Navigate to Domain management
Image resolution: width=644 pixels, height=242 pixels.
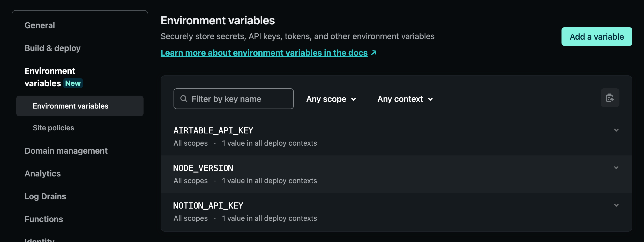click(66, 151)
